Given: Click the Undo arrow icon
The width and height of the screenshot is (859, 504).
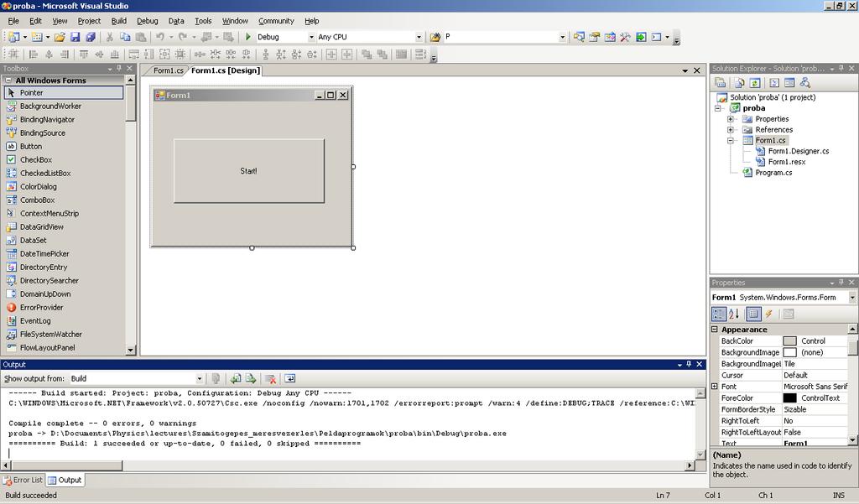Looking at the screenshot, I should point(160,37).
